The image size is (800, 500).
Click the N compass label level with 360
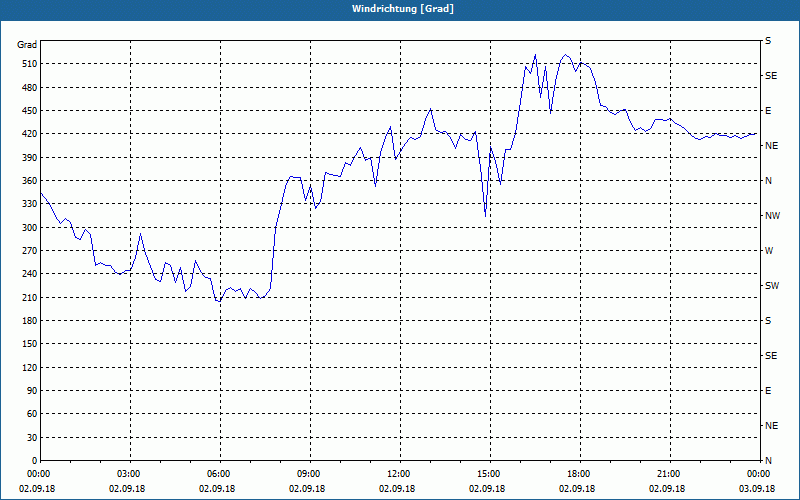768,181
